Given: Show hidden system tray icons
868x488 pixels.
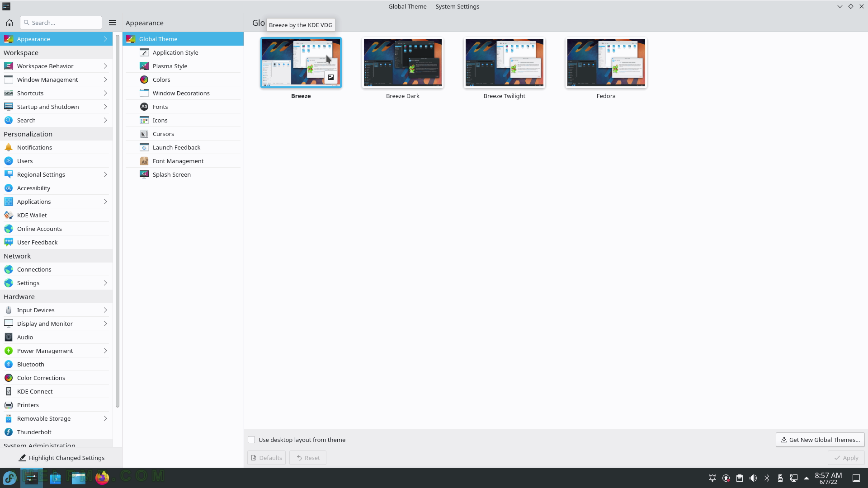Looking at the screenshot, I should pos(807,478).
